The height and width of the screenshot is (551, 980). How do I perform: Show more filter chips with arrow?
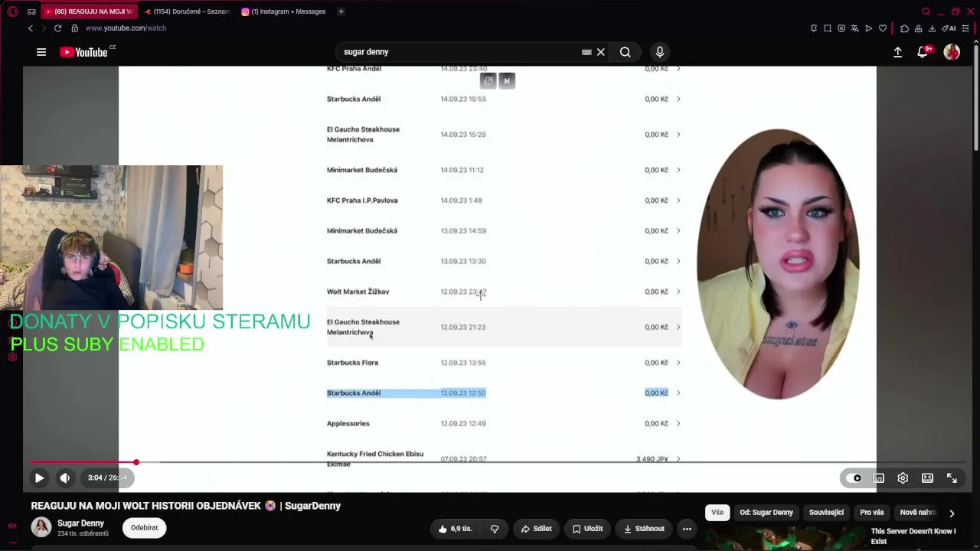point(952,514)
